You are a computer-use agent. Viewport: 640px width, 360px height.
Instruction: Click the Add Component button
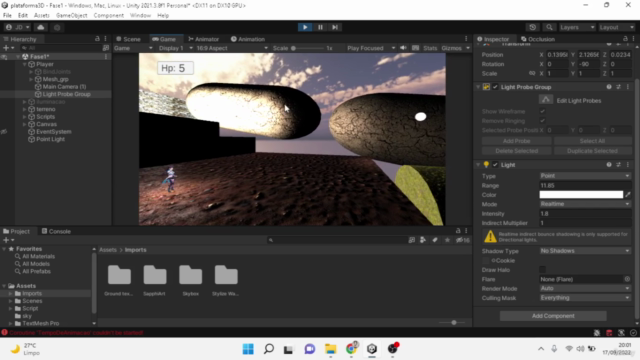pyautogui.click(x=553, y=316)
